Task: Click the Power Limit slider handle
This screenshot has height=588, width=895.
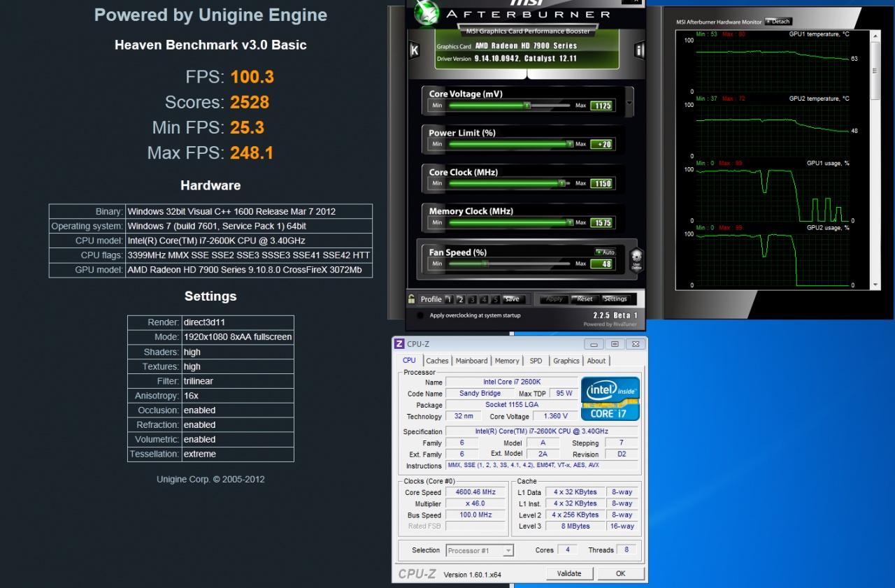Action: tap(570, 144)
